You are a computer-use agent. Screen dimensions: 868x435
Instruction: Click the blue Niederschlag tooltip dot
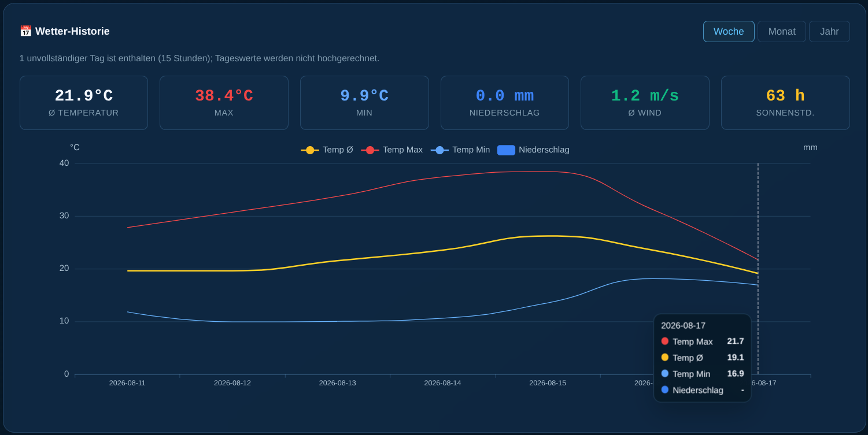[665, 390]
